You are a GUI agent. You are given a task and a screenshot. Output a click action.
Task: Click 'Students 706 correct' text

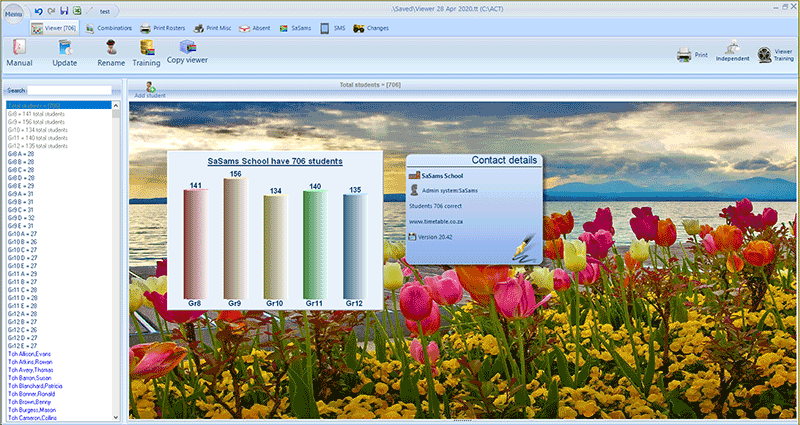click(435, 206)
